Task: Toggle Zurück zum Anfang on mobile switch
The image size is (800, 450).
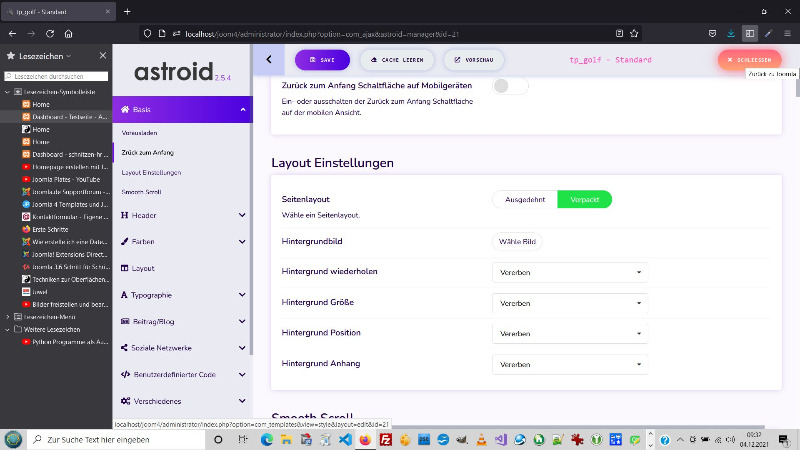Action: [510, 86]
